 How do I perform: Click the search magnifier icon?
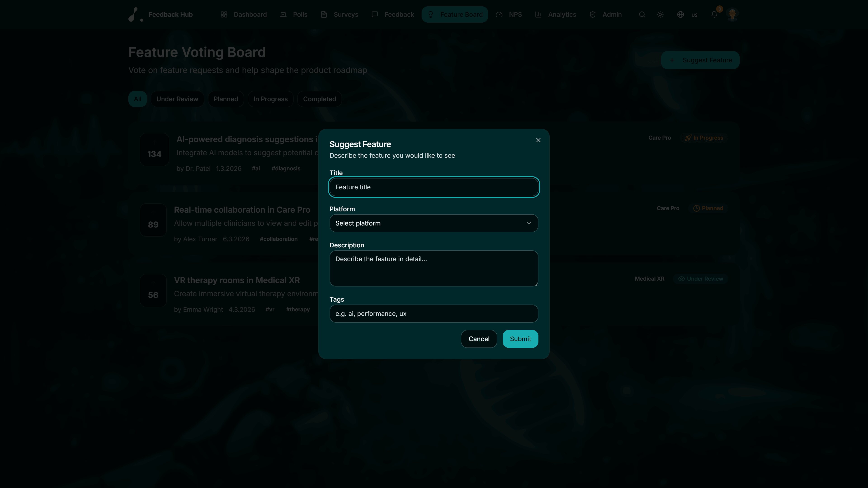coord(642,14)
